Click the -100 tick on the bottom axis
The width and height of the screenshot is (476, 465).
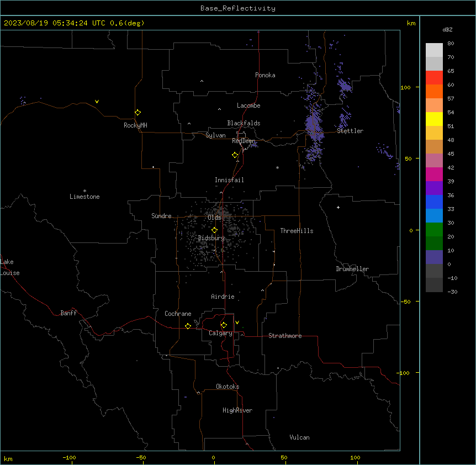[x=69, y=458]
